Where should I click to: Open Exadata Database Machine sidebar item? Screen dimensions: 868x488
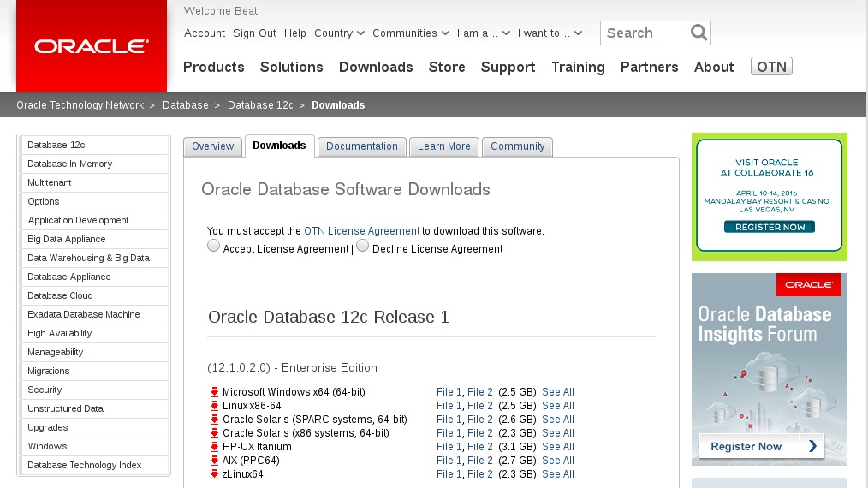(x=95, y=314)
